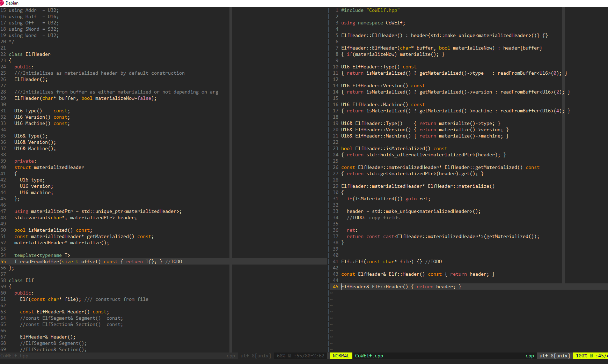The width and height of the screenshot is (608, 364).
Task: Click the 'ElfHeader::materializedHeader* ElfHeader::materialize()' definition
Action: pyautogui.click(x=418, y=186)
